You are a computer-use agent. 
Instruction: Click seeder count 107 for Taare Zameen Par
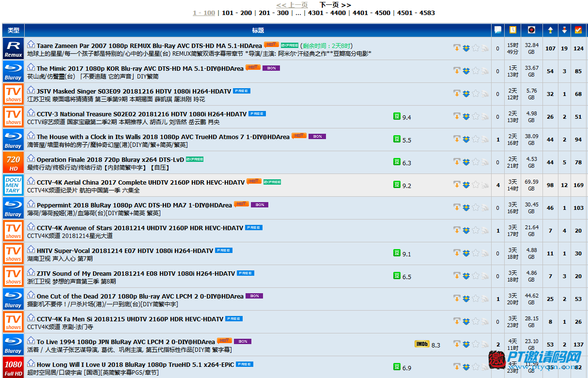550,48
